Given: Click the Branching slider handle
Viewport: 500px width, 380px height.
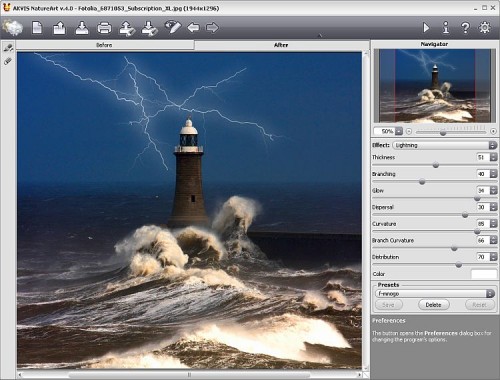Looking at the screenshot, I should tap(422, 182).
